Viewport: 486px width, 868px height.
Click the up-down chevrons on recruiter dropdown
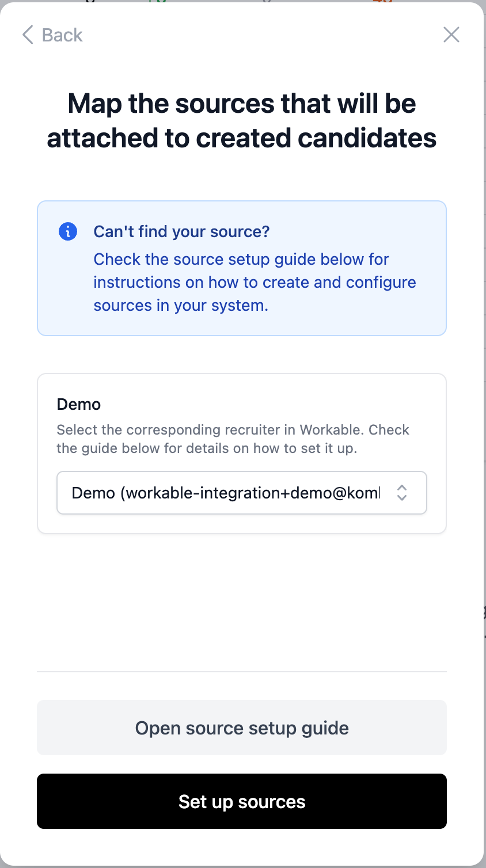402,493
